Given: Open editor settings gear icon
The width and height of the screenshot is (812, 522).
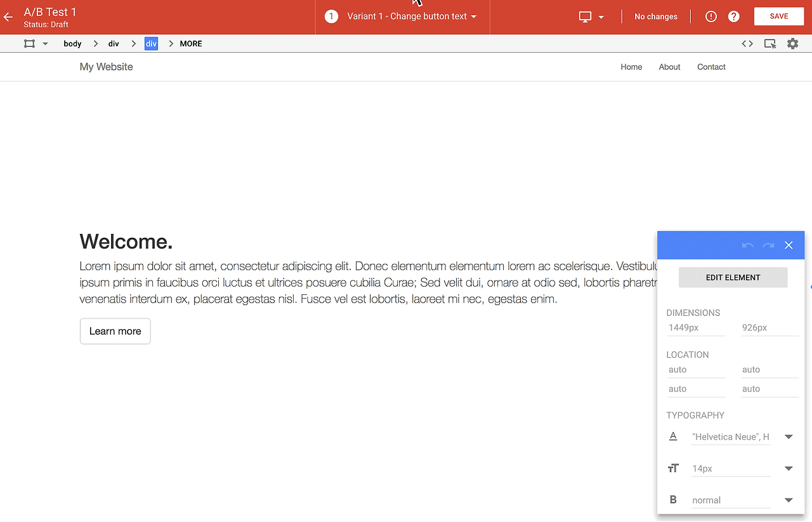Looking at the screenshot, I should pyautogui.click(x=793, y=44).
